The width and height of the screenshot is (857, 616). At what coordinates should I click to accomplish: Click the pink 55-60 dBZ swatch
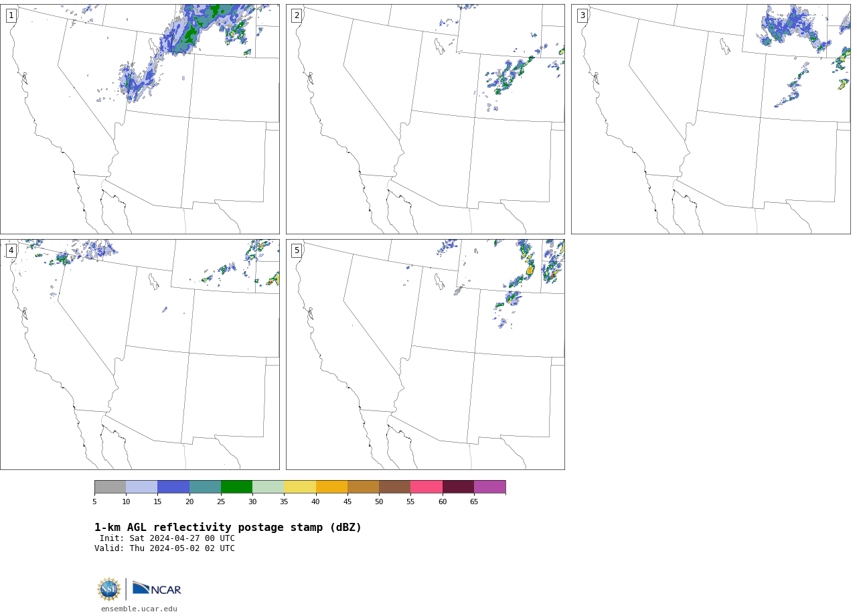pyautogui.click(x=426, y=487)
